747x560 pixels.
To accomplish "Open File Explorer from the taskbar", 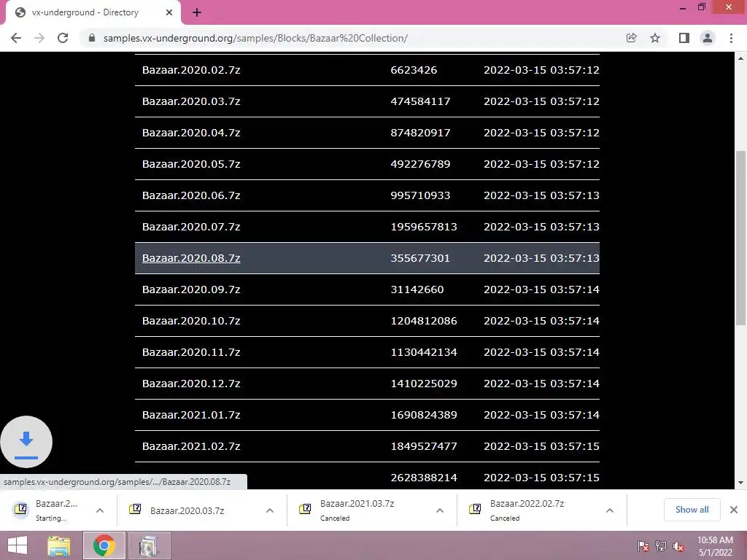I will point(59,545).
